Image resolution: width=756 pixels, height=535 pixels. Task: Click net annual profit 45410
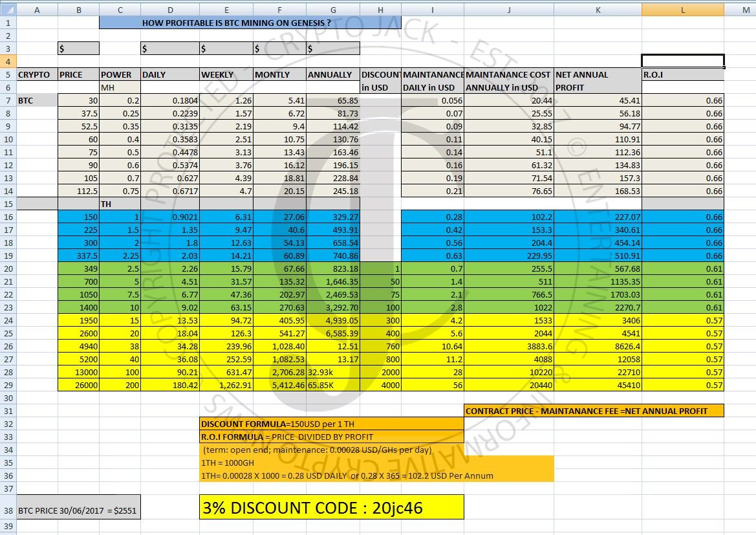point(598,385)
